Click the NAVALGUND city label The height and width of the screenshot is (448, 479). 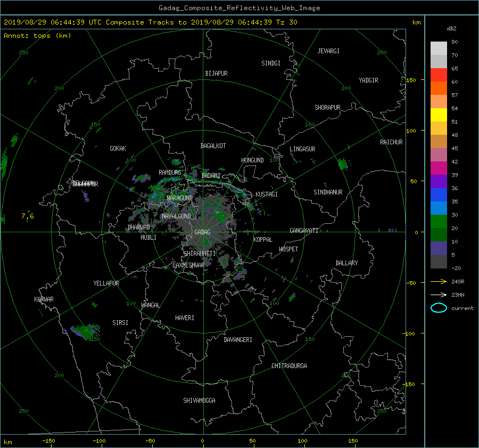tap(176, 216)
